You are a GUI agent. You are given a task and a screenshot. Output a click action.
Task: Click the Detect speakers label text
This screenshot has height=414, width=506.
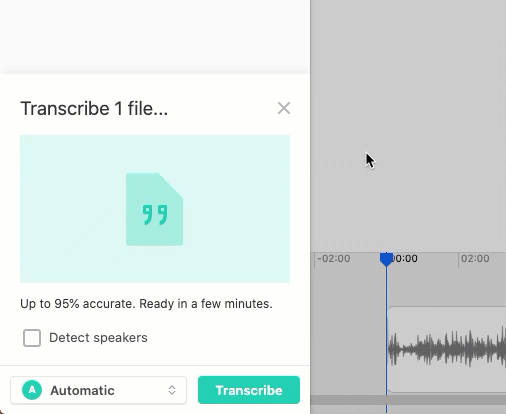(x=98, y=338)
